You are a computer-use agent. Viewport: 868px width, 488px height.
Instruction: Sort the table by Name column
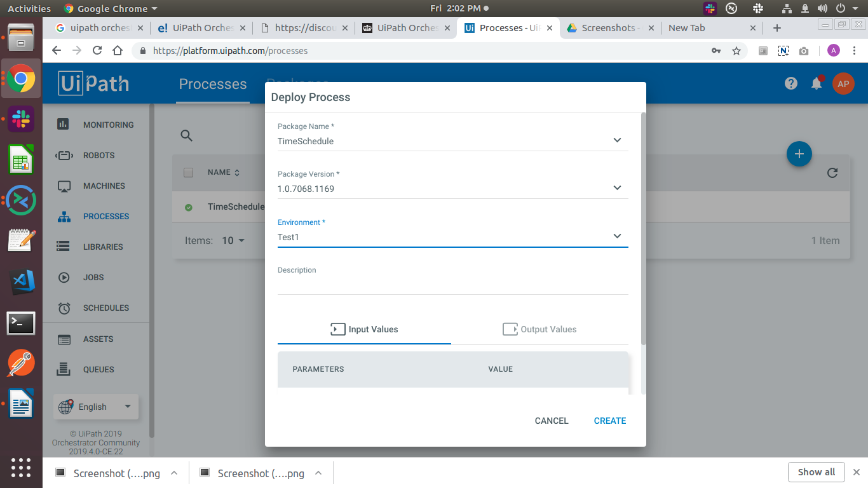[224, 172]
